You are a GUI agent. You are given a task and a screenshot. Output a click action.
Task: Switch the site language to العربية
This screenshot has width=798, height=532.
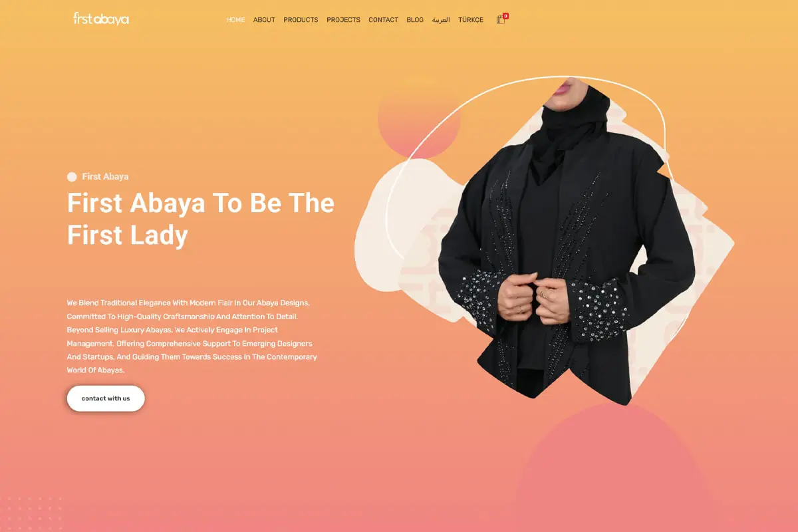tap(441, 20)
